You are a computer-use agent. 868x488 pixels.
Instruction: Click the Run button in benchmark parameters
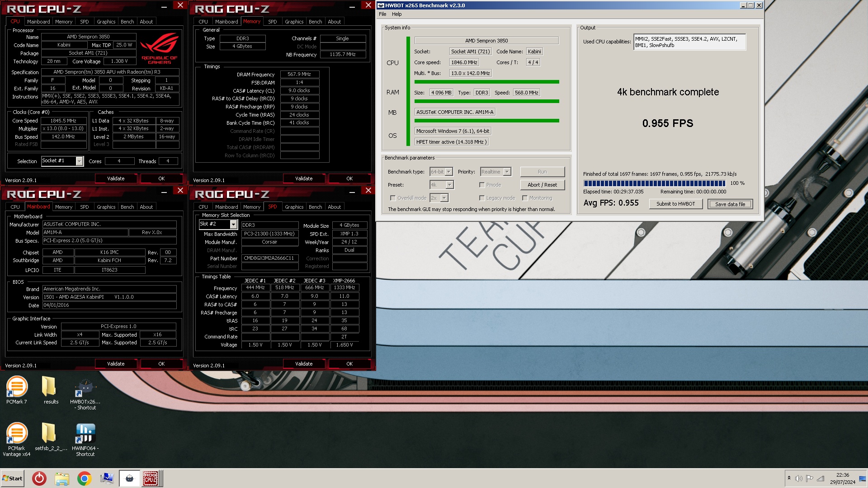coord(542,172)
